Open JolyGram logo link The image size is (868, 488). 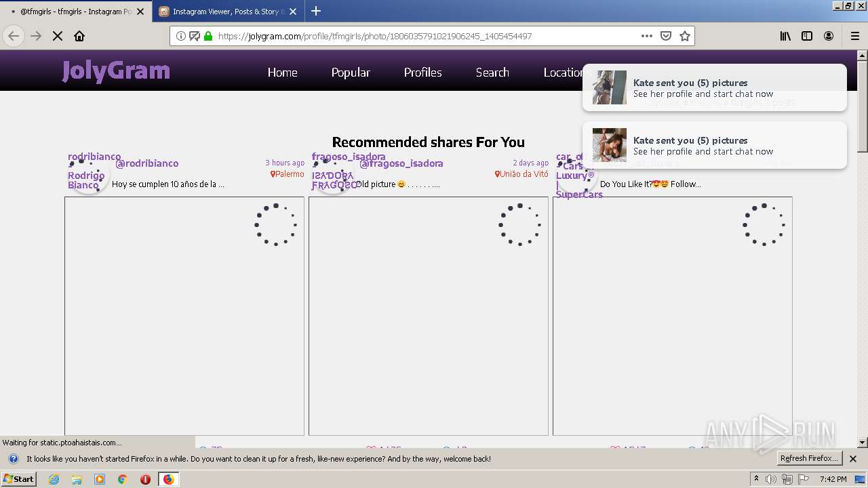coord(116,70)
